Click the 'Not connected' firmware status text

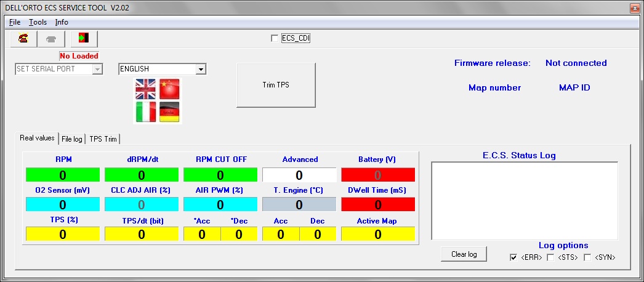pyautogui.click(x=576, y=63)
